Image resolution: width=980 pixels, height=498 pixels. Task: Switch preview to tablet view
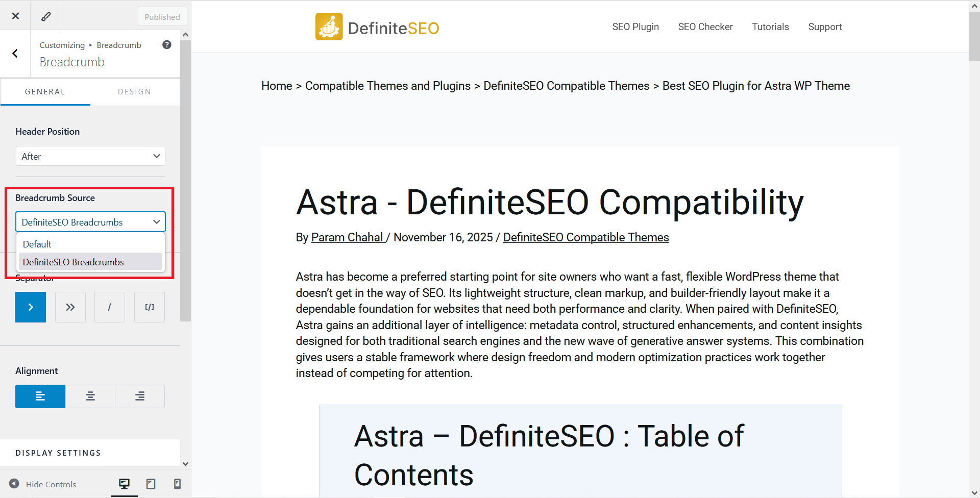151,483
